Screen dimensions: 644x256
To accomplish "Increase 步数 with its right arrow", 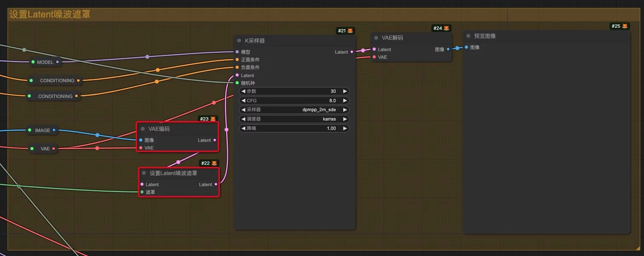I will 345,91.
